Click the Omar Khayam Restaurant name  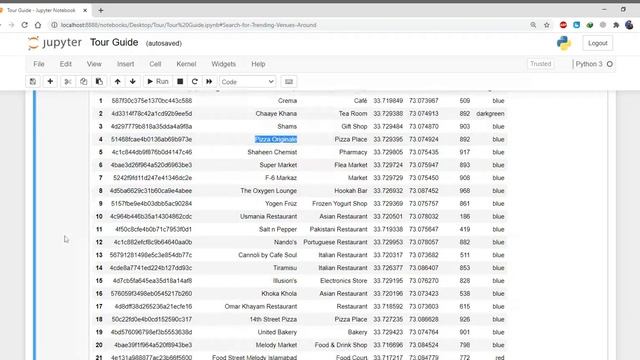coord(261,306)
